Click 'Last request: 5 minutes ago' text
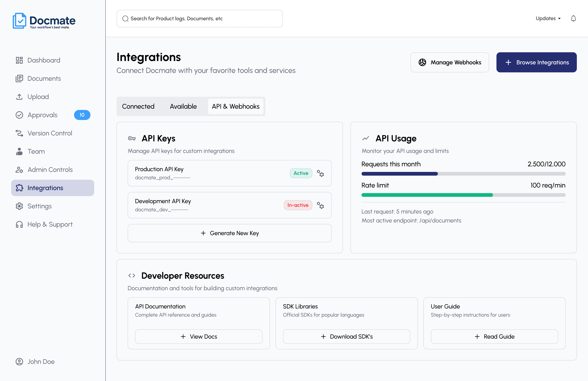 (x=397, y=212)
